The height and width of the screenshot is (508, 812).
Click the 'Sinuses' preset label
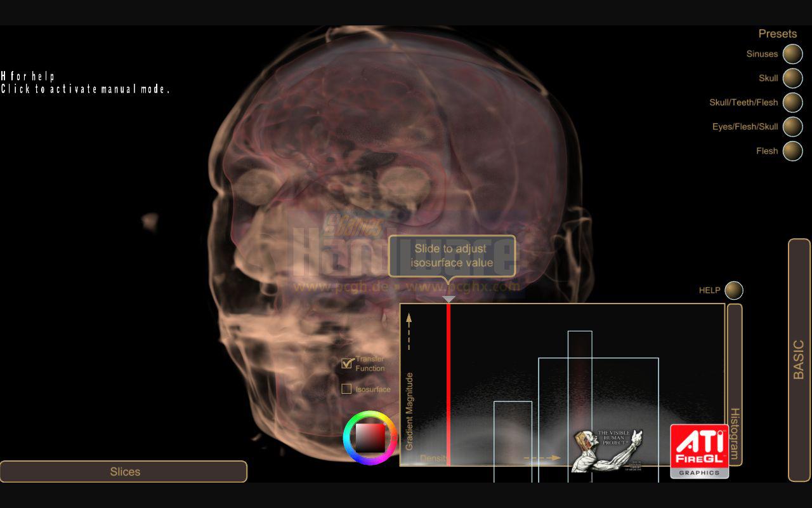[x=762, y=54]
